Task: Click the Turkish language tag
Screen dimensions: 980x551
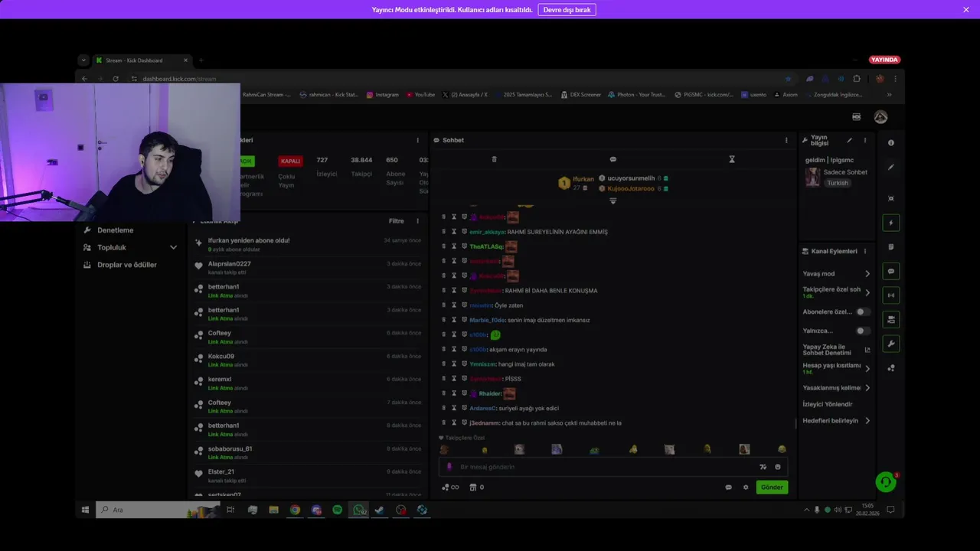Action: 838,183
